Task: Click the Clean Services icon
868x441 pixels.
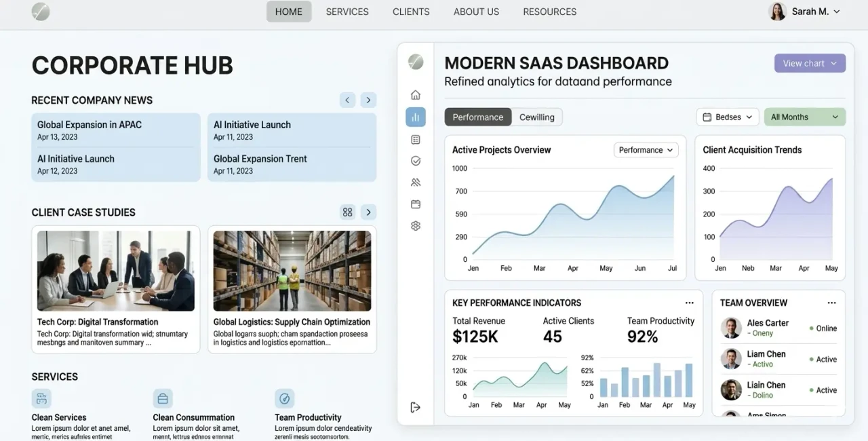Action: point(41,398)
